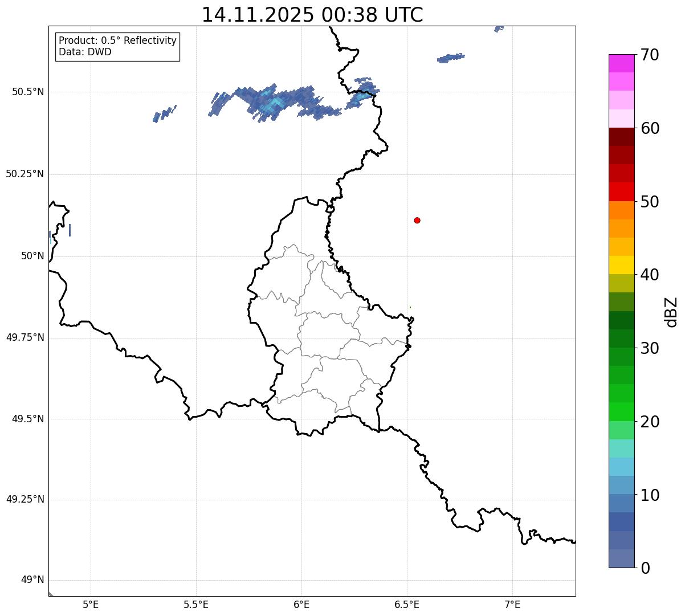Screen dimensions: 685x616
Task: Click the 49.75°N latitude label
Action: pos(25,337)
